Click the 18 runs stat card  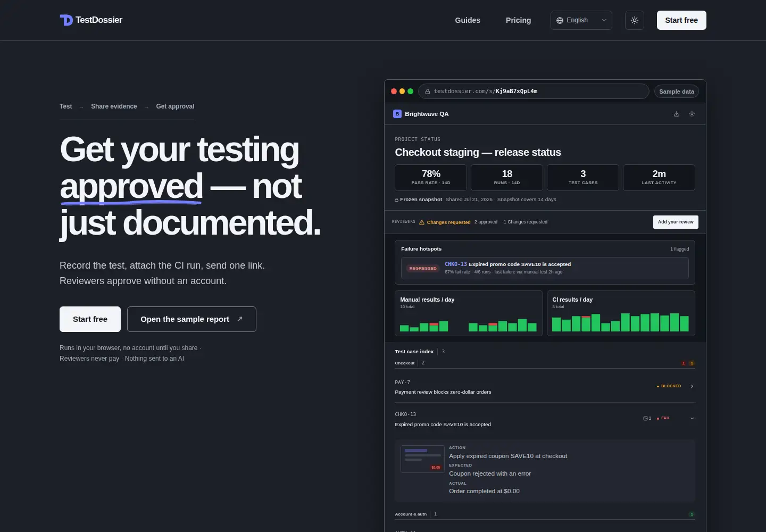507,178
